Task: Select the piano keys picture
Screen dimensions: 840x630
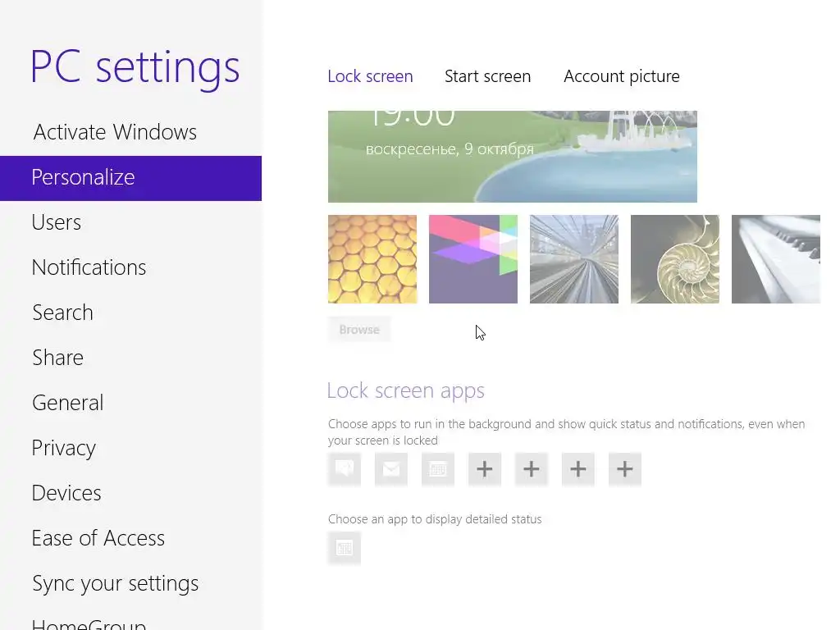Action: [775, 259]
